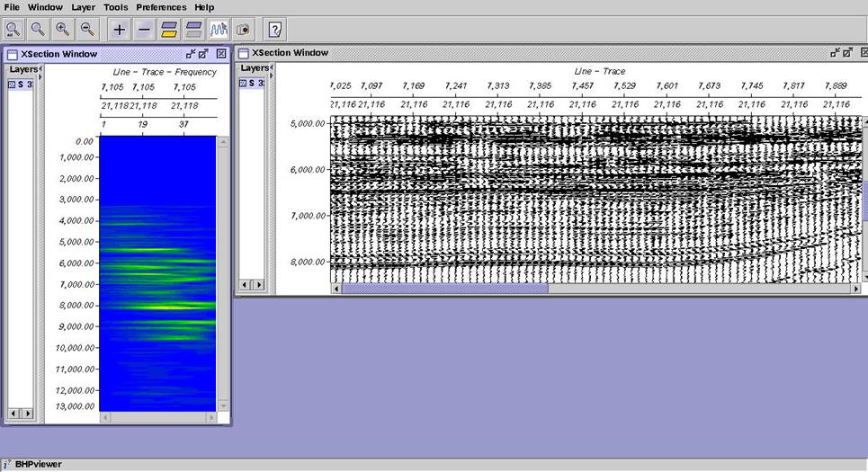Open the Preferences menu

161,7
